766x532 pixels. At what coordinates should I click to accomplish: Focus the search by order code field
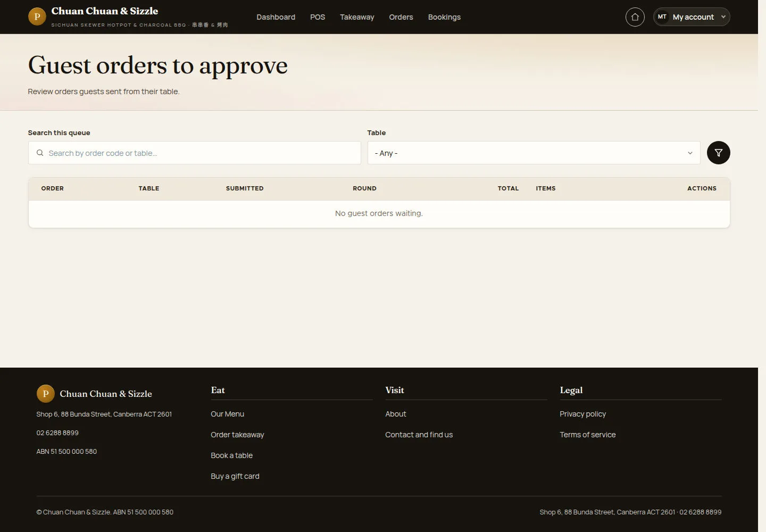tap(195, 153)
